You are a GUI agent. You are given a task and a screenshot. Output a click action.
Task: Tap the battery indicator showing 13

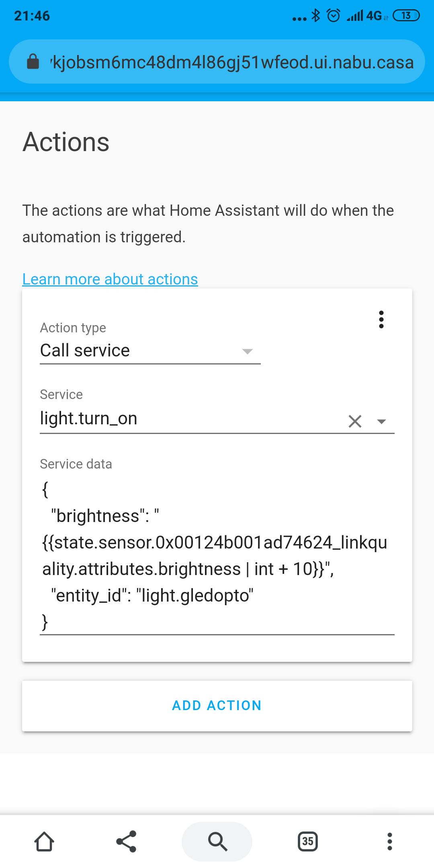(406, 16)
